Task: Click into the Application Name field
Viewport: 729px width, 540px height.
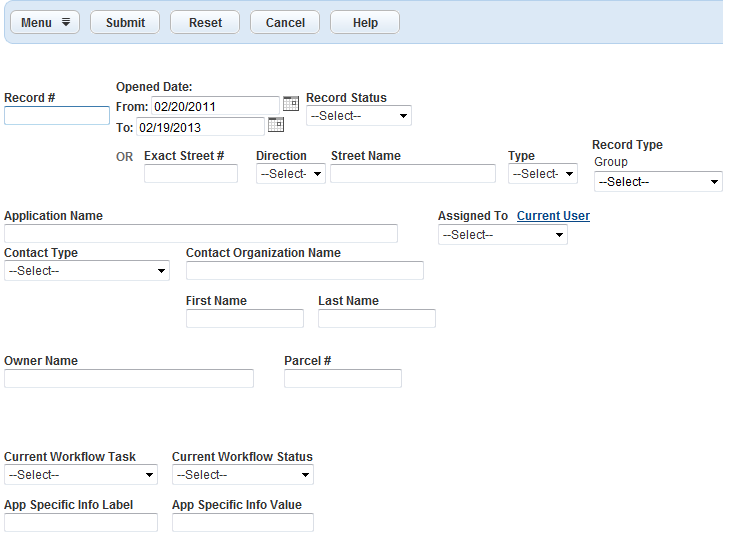Action: tap(201, 234)
